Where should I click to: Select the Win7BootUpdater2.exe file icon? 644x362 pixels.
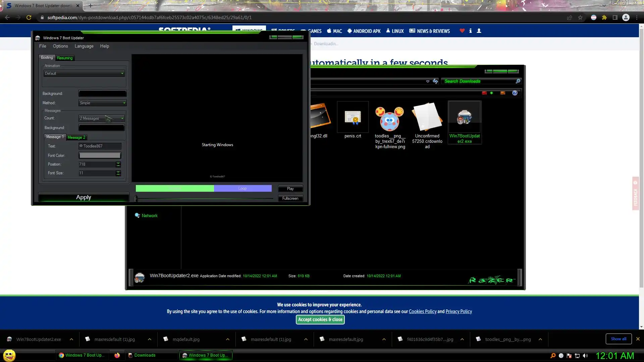point(464,118)
